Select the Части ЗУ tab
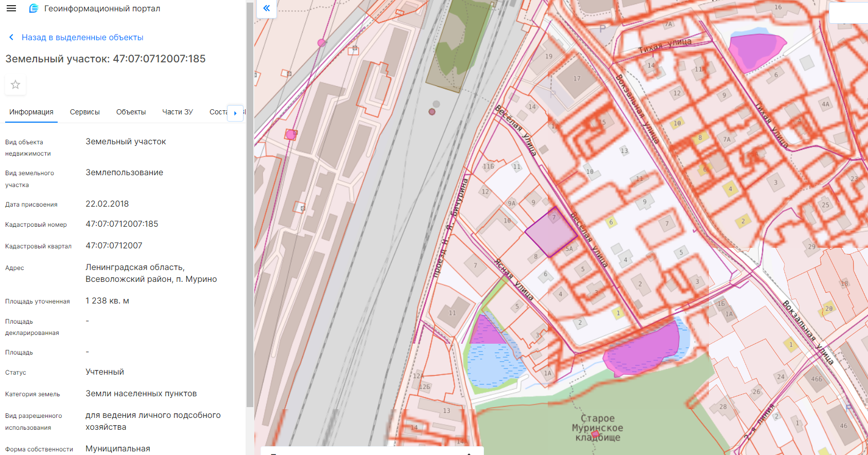 (177, 112)
